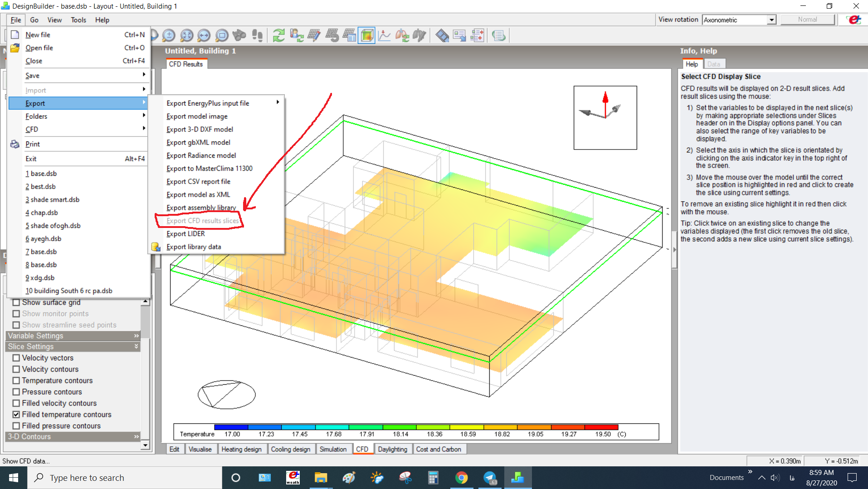Click the residuals graph toolbar icon

tap(384, 35)
